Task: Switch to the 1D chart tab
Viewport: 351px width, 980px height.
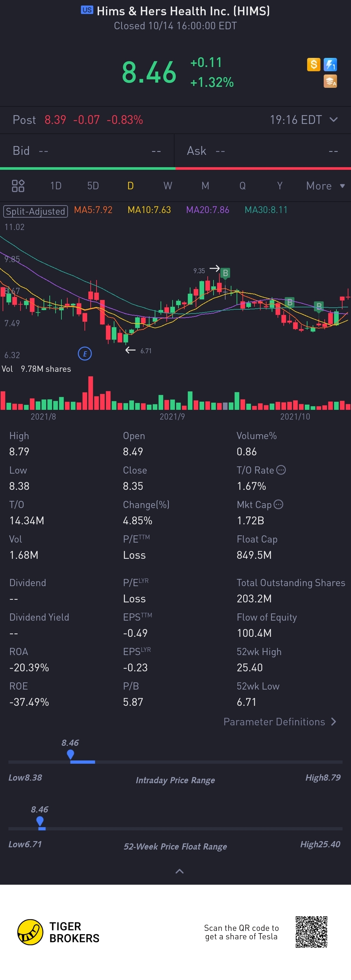Action: click(56, 186)
